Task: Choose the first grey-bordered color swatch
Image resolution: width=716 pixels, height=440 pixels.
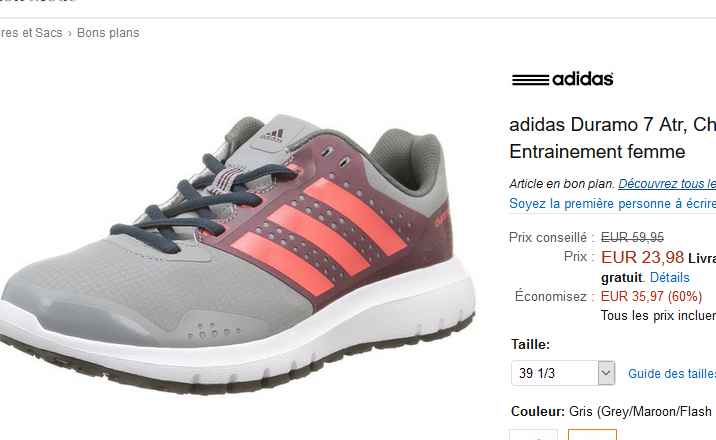Action: point(533,434)
